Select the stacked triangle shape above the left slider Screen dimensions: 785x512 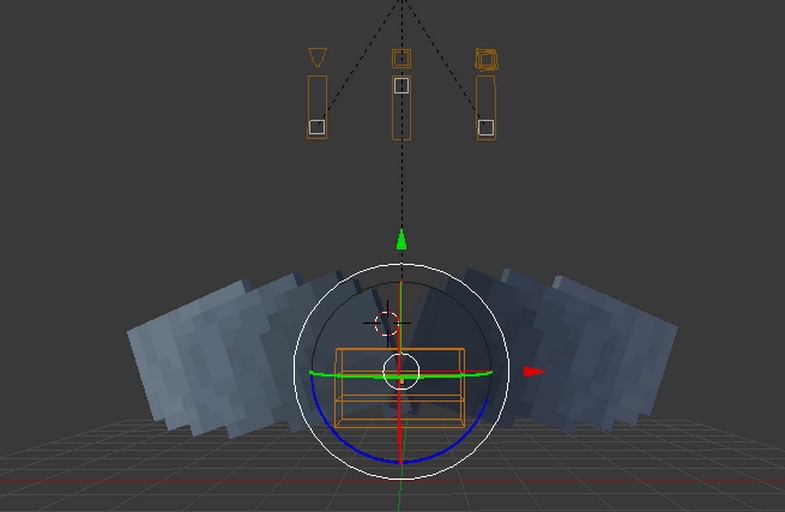pos(317,58)
